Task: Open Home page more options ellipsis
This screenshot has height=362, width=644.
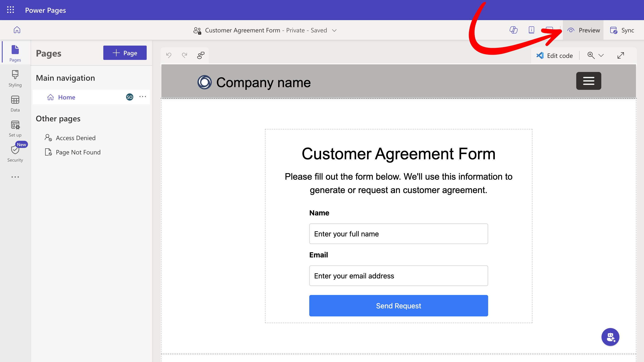Action: (142, 97)
